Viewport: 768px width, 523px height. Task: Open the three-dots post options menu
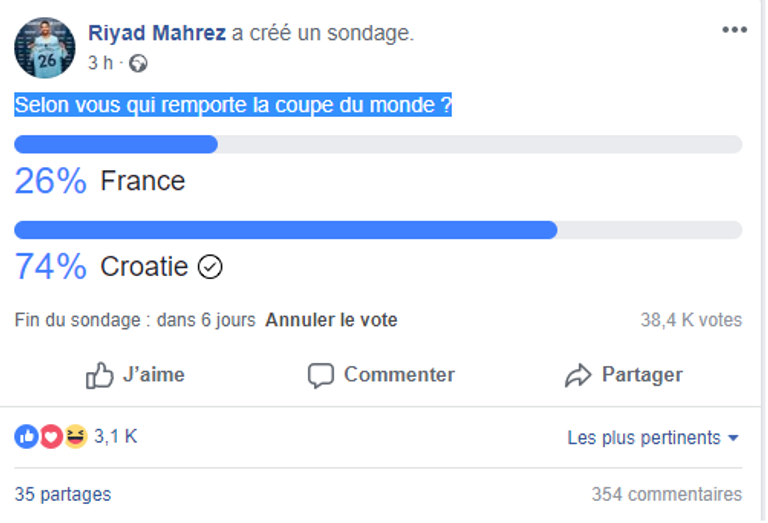click(734, 30)
